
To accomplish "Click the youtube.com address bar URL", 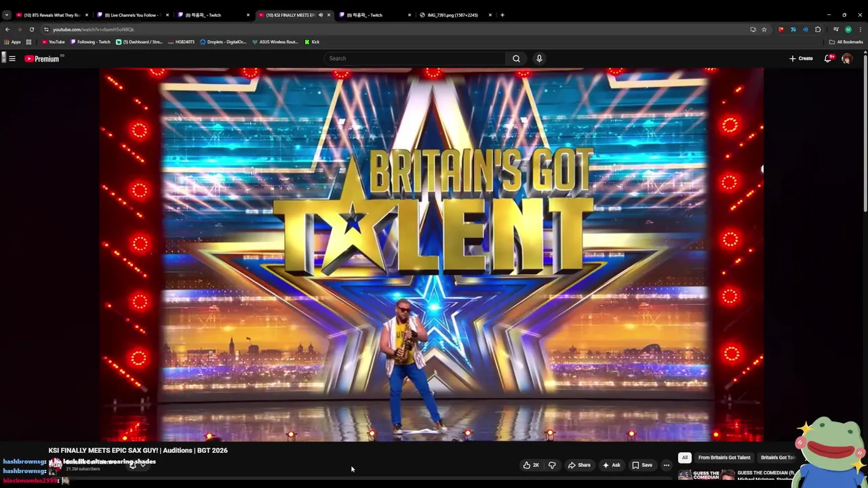I will point(94,29).
